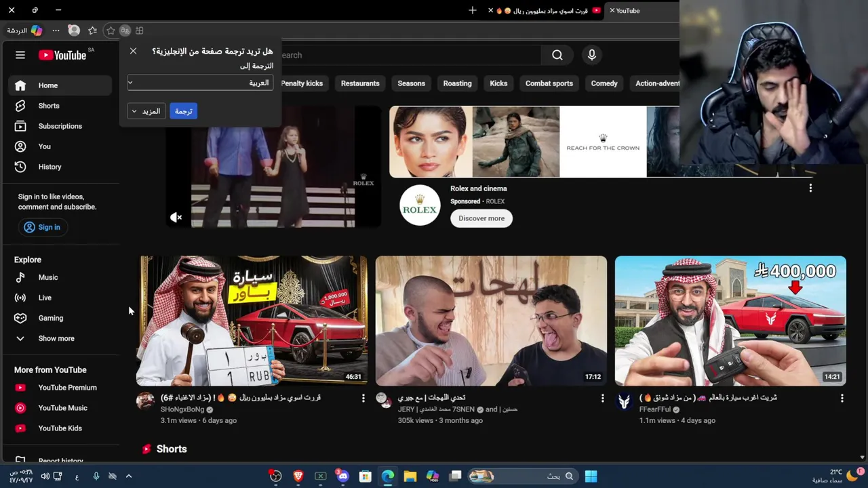Click Discover more on Rolex ad

[x=481, y=218]
